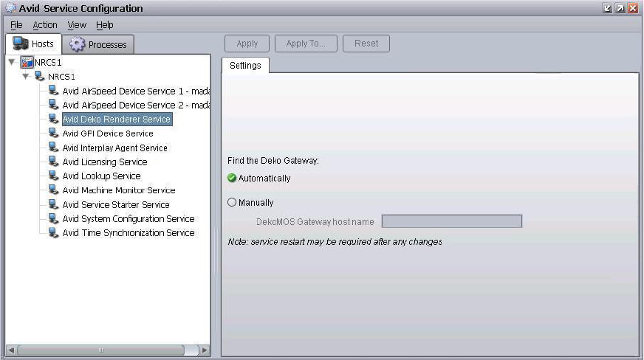The width and height of the screenshot is (644, 360).
Task: Click icon beside Avid AirSpeed Device Service 1
Action: 53,91
